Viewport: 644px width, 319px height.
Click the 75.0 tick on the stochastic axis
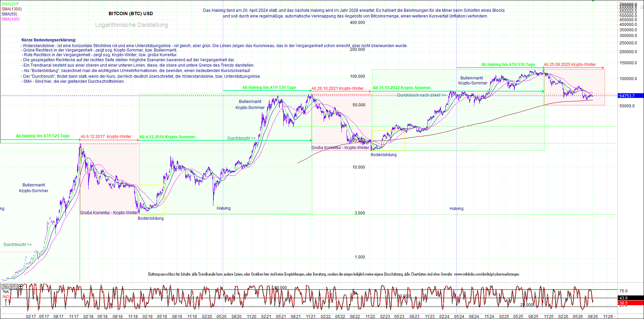tap(623, 291)
